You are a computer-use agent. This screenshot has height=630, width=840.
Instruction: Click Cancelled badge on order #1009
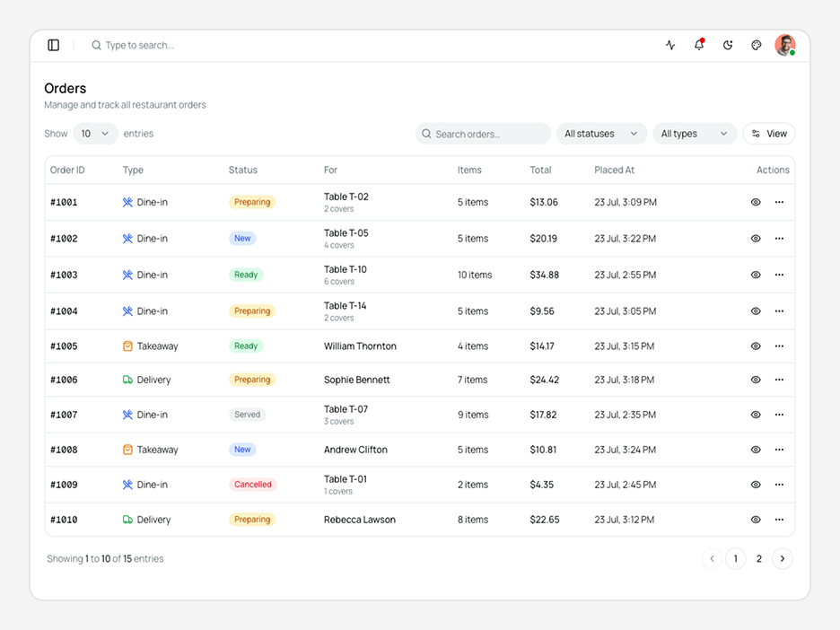pyautogui.click(x=252, y=485)
